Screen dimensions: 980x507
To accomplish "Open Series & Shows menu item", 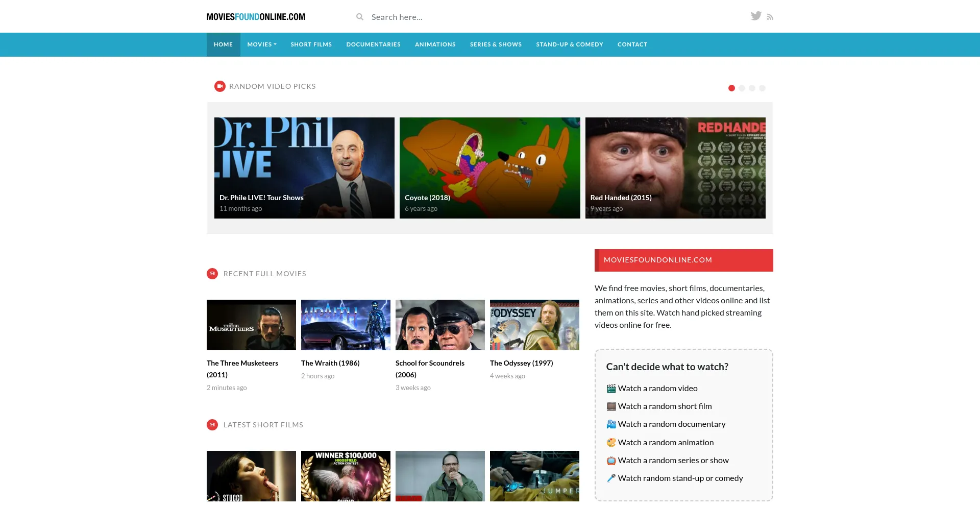I will click(x=496, y=44).
